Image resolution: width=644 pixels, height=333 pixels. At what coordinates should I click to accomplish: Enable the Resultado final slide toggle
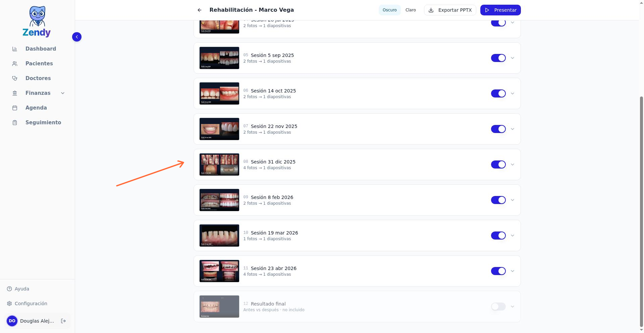(x=498, y=307)
